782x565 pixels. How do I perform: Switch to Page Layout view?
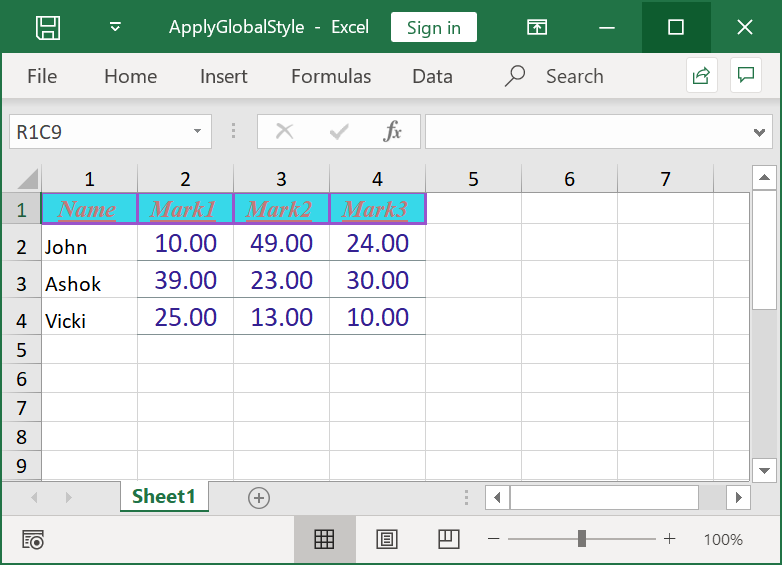coord(386,540)
